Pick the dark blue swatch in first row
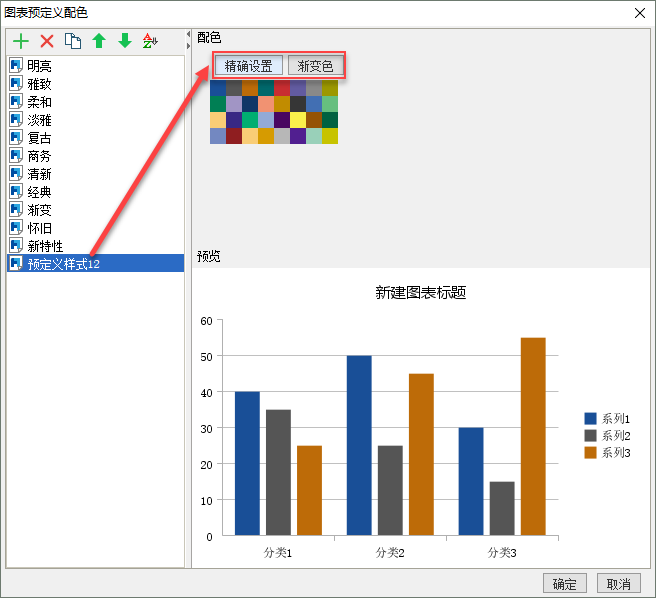 coord(218,88)
